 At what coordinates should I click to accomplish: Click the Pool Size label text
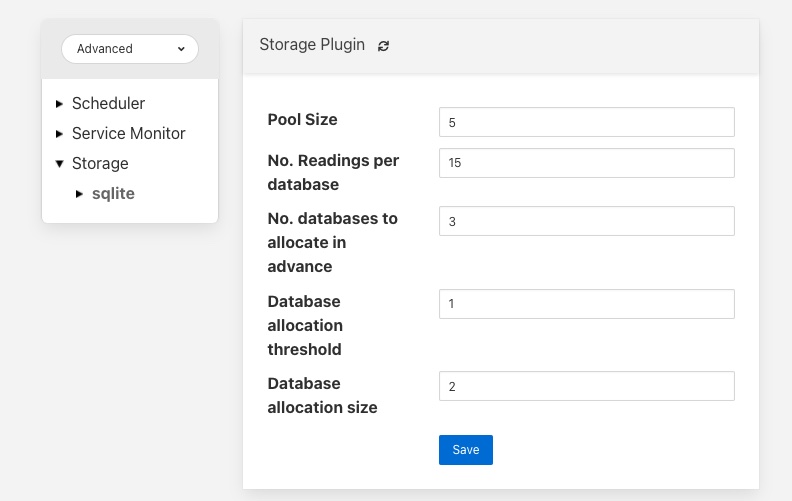[x=302, y=120]
